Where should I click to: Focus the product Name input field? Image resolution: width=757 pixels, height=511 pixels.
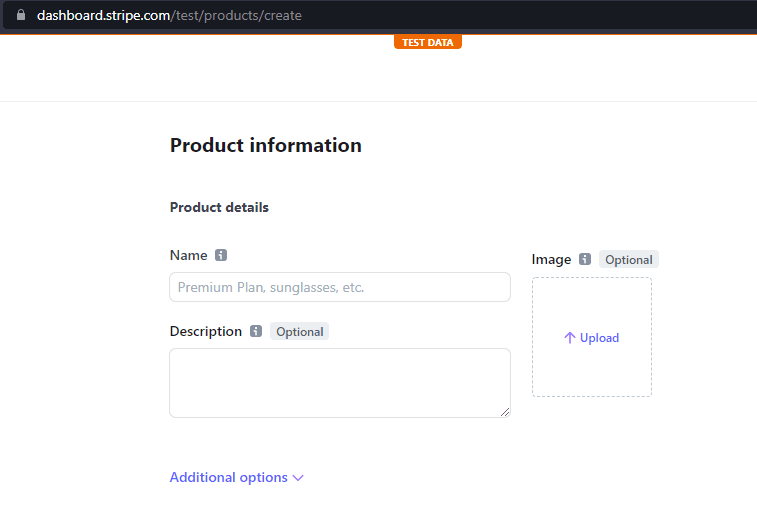pyautogui.click(x=340, y=287)
